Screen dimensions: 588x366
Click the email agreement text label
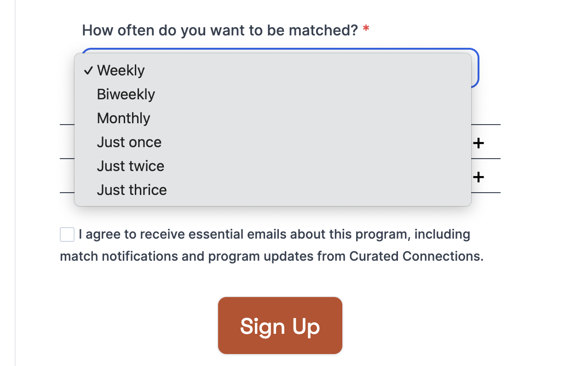pyautogui.click(x=271, y=245)
